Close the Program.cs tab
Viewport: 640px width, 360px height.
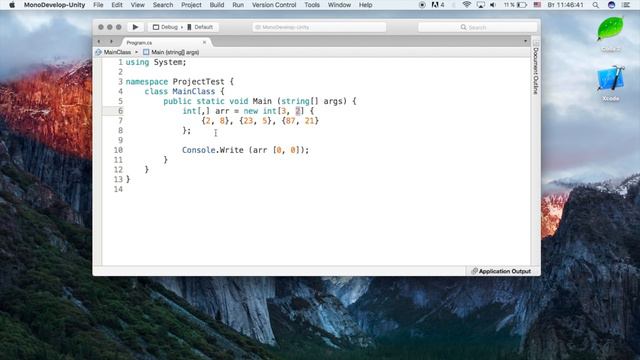[204, 42]
